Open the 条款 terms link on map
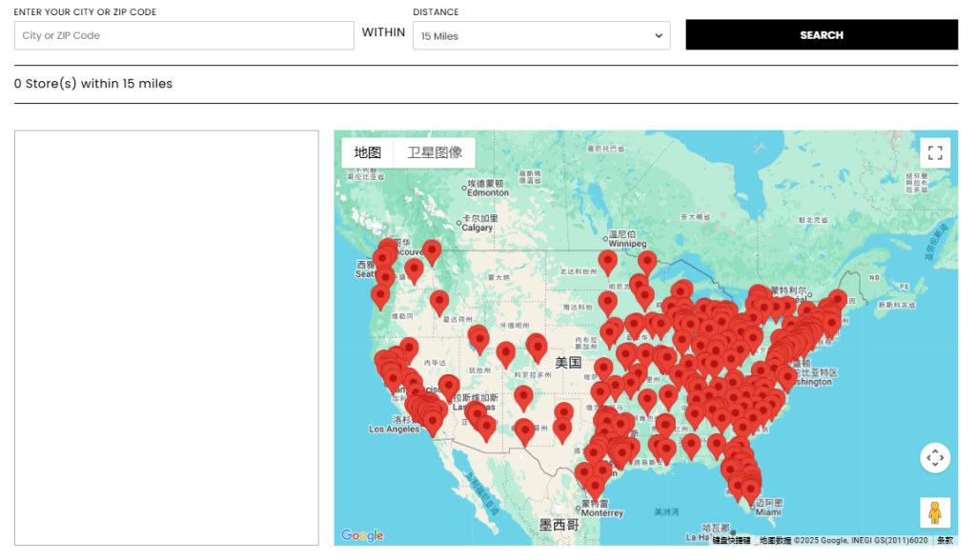Viewport: 976px width, 560px height. pos(945,540)
